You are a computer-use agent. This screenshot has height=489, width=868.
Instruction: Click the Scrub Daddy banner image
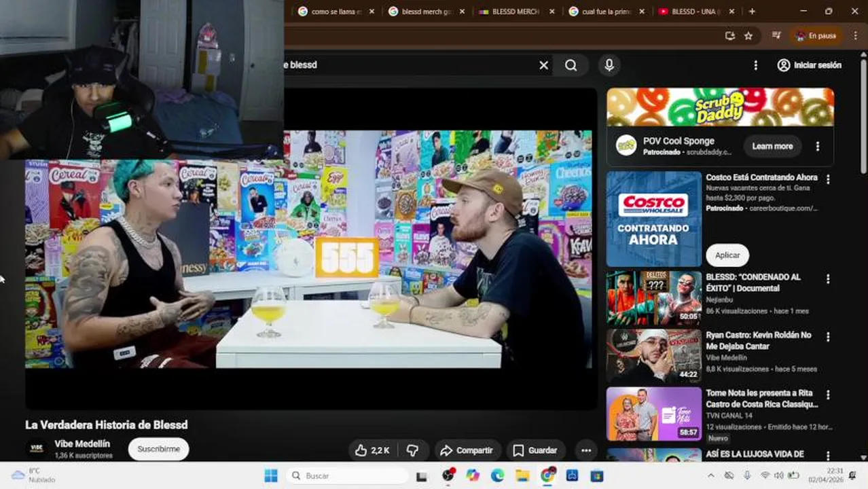click(x=720, y=107)
